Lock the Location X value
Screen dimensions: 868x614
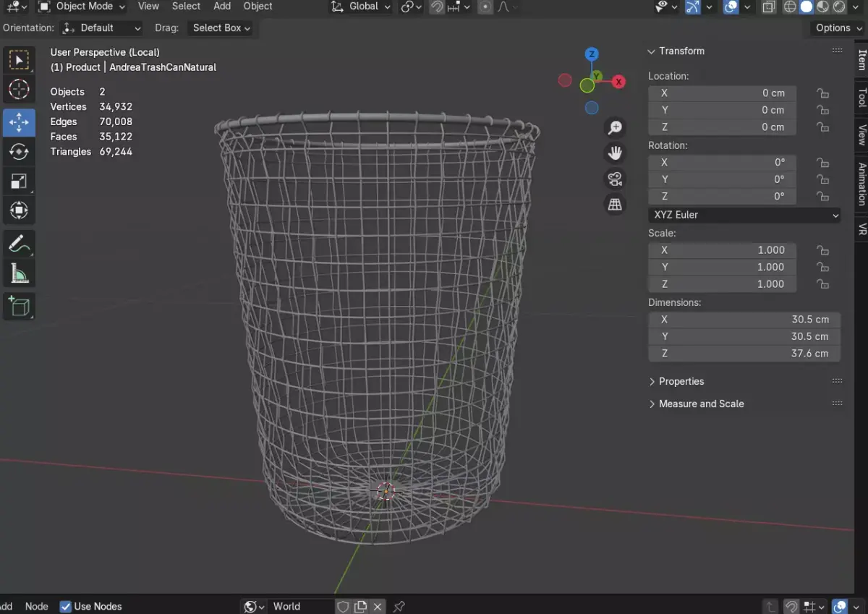pos(822,93)
